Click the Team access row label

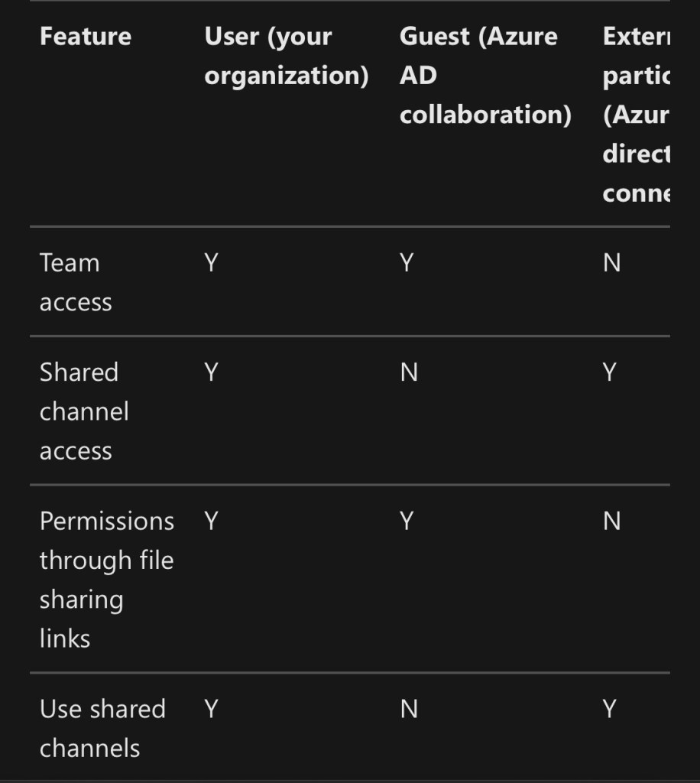click(76, 282)
